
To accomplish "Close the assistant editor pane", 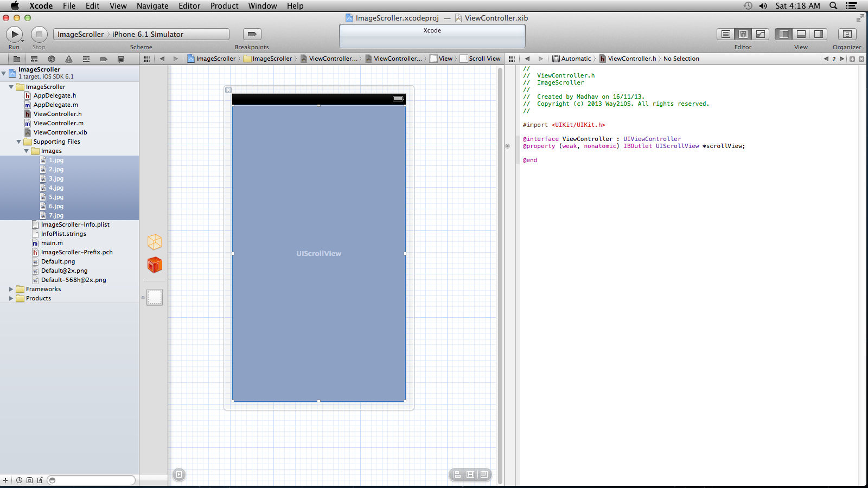I will (861, 59).
